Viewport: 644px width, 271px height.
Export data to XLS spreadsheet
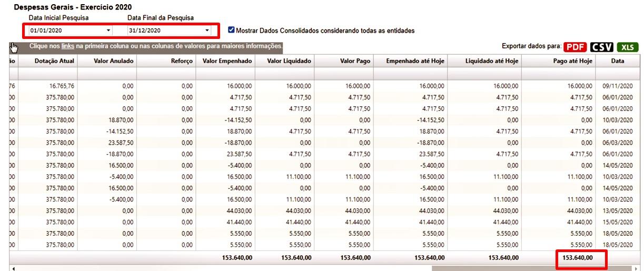pyautogui.click(x=627, y=47)
